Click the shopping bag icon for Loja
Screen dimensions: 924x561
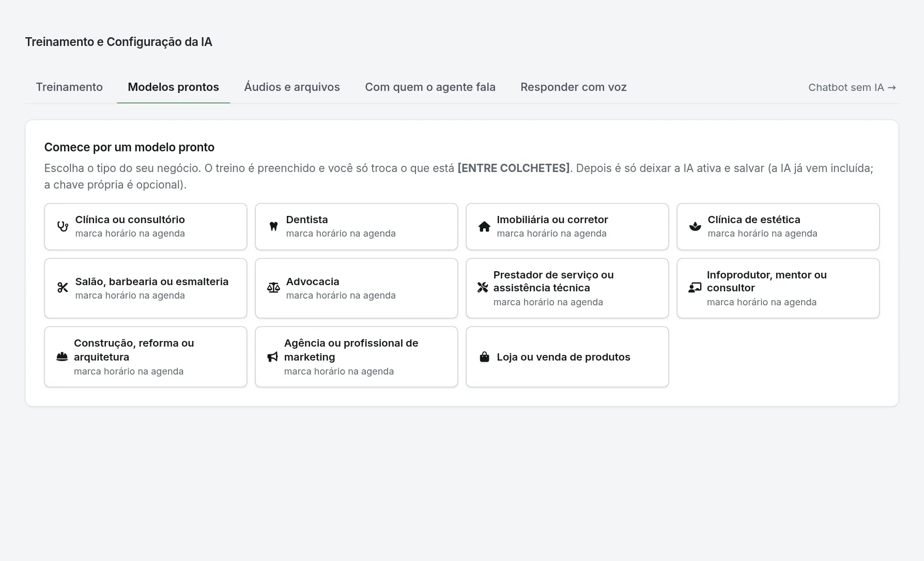click(x=484, y=356)
